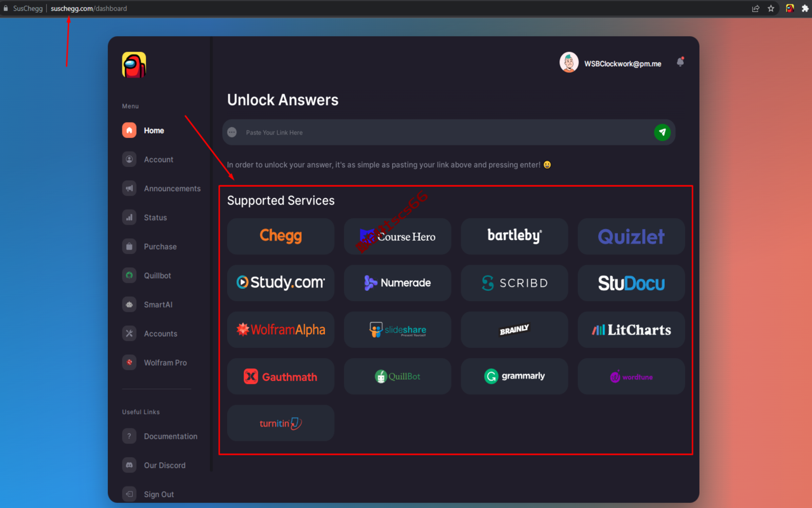Viewport: 812px width, 508px height.
Task: Go to Announcements page
Action: [172, 189]
